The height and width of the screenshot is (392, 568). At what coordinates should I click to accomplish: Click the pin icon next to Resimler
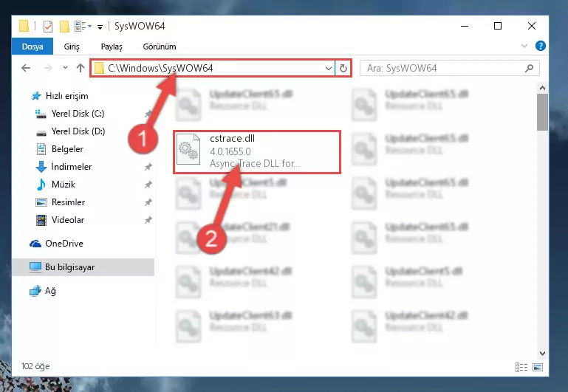(148, 202)
